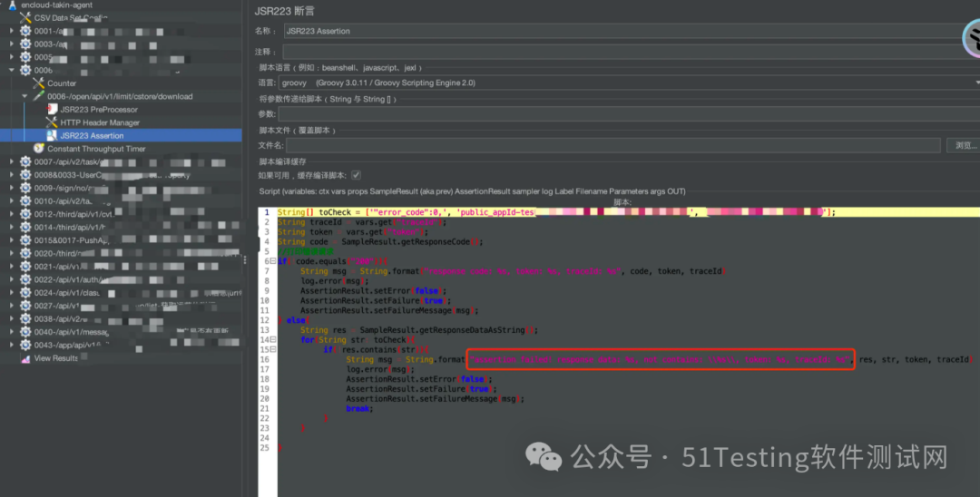The image size is (980, 497).
Task: Click the gear icon of 0015&0017-PushAp
Action: tap(25, 240)
